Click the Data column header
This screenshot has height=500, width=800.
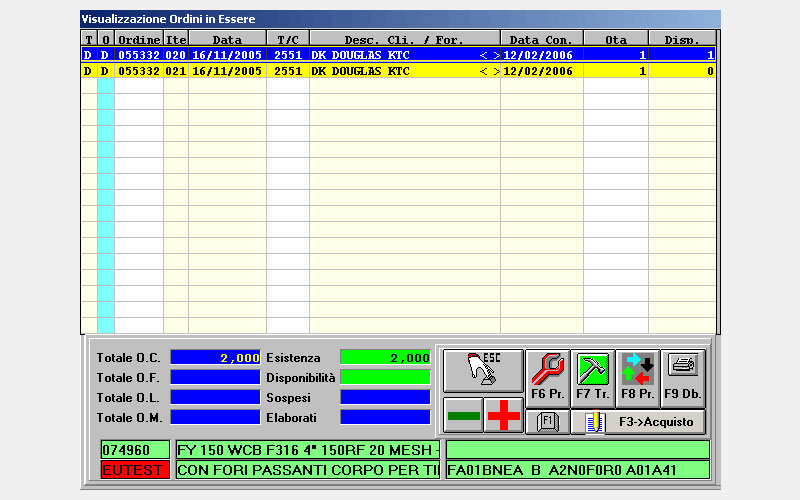tap(227, 39)
